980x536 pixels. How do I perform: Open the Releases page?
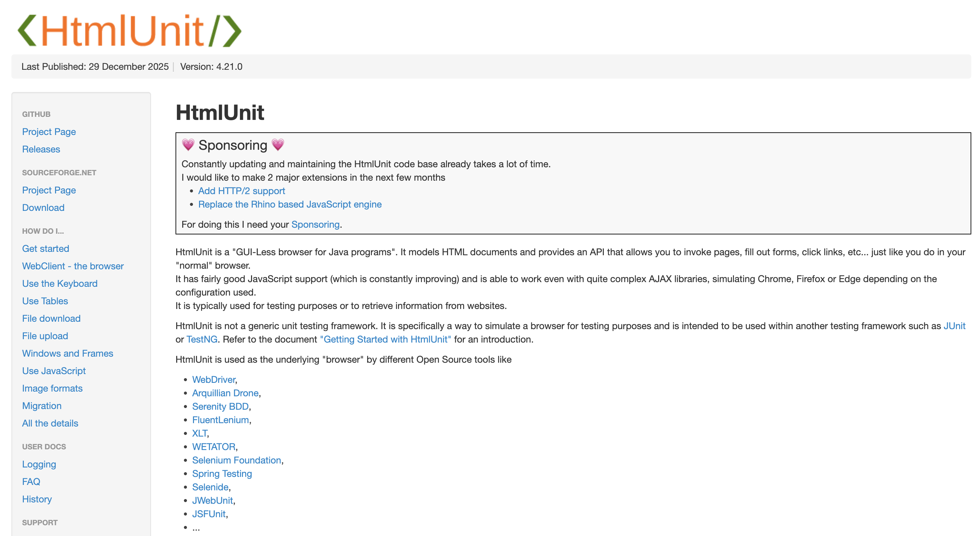click(x=41, y=149)
